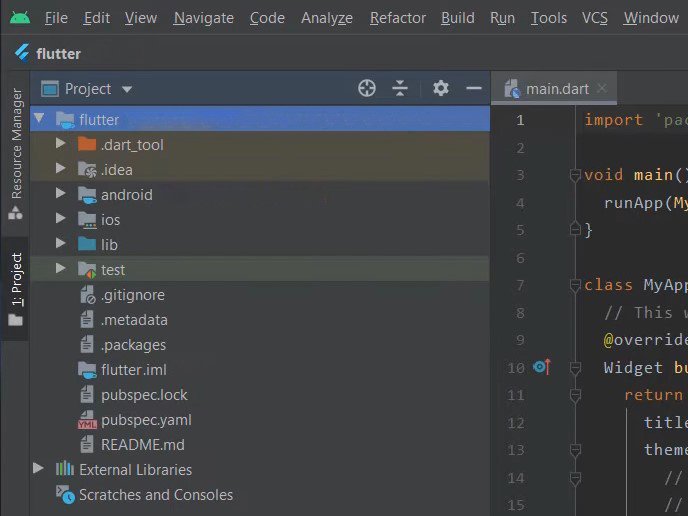
Task: Select .packages file in the tree
Action: point(133,345)
